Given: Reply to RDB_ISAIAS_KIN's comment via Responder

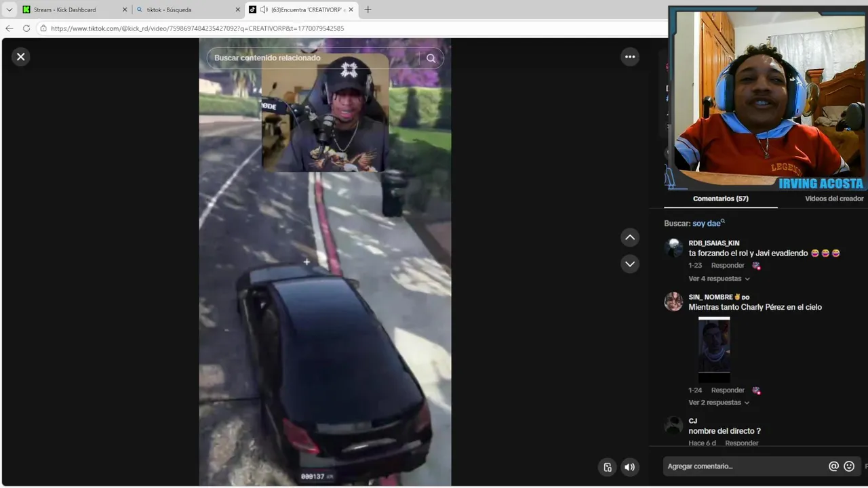Looking at the screenshot, I should [x=728, y=266].
